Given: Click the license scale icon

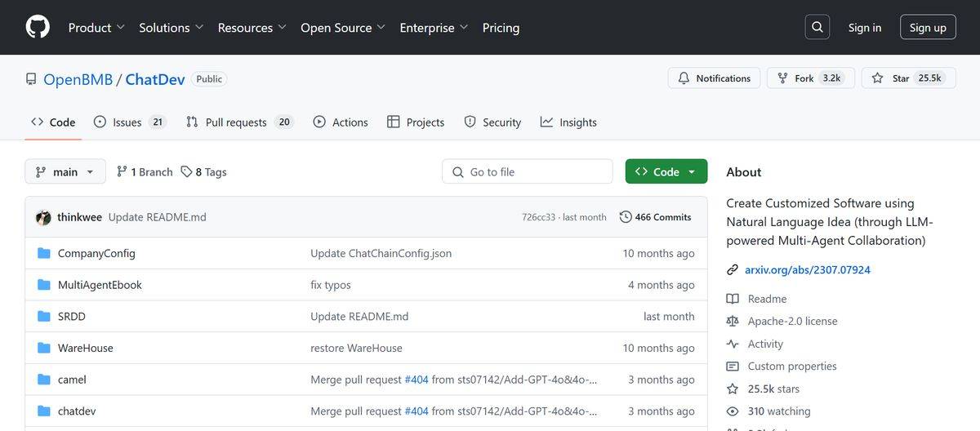Looking at the screenshot, I should [733, 322].
